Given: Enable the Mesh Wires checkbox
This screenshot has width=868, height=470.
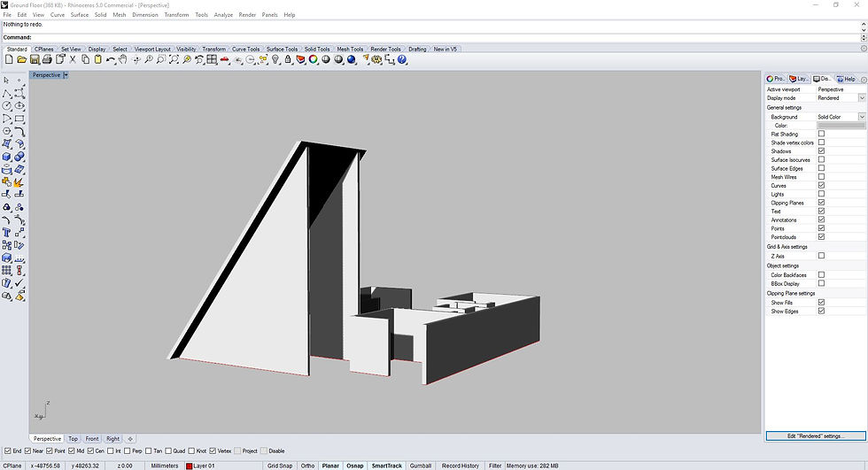Looking at the screenshot, I should 822,177.
